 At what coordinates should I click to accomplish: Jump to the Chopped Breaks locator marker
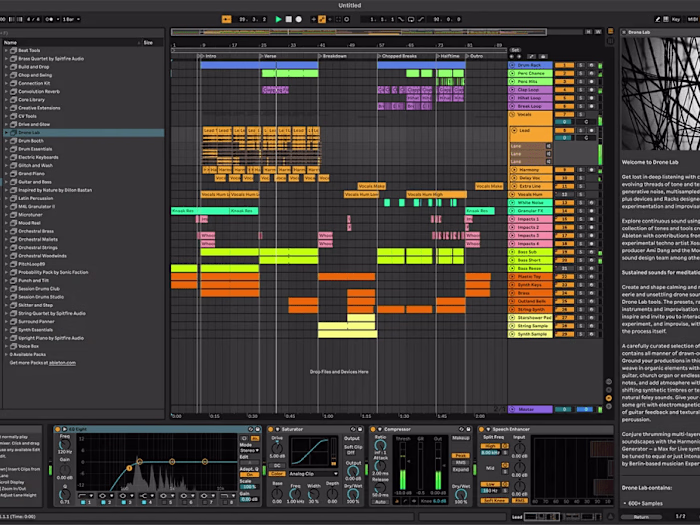396,56
